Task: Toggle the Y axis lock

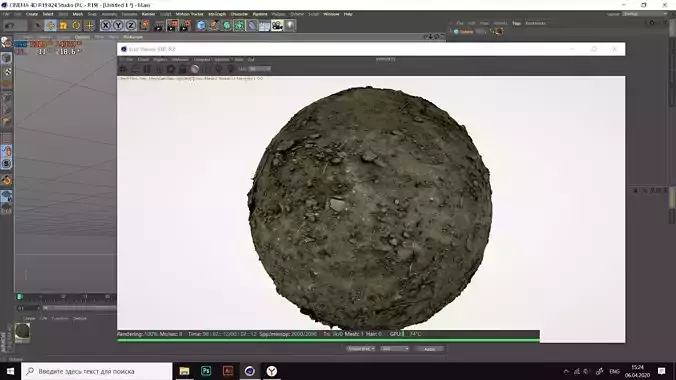Action: click(118, 25)
